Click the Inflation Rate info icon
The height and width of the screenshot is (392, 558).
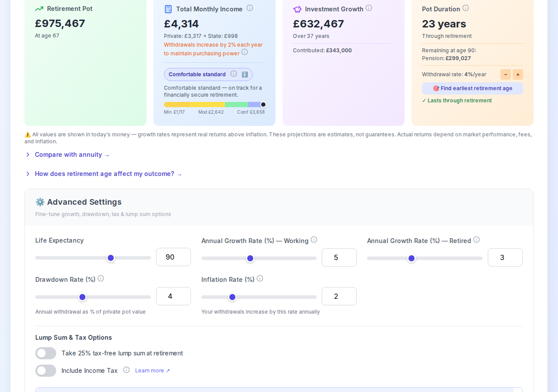[260, 278]
